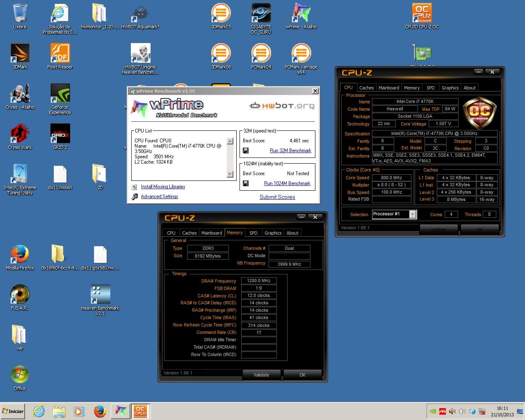525x420 pixels.
Task: Switch to CPU-Z OC taskbar button
Action: [140, 411]
